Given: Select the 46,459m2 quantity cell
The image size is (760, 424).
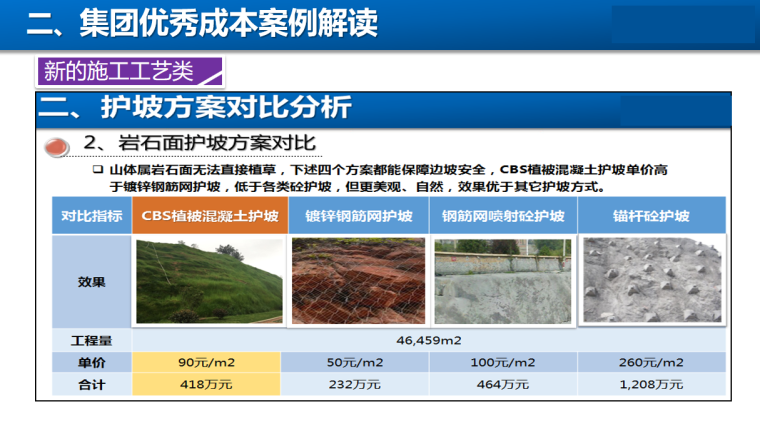Looking at the screenshot, I should (430, 341).
